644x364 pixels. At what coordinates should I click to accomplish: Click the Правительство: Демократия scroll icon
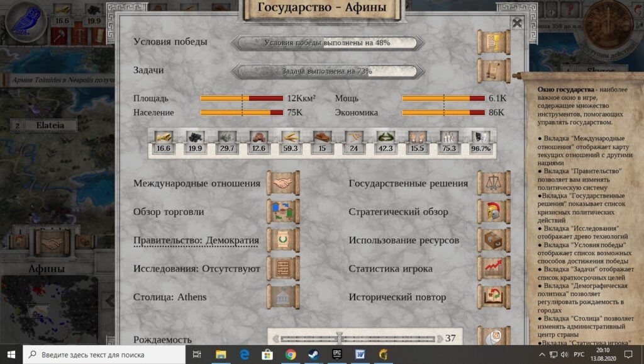[x=283, y=240]
